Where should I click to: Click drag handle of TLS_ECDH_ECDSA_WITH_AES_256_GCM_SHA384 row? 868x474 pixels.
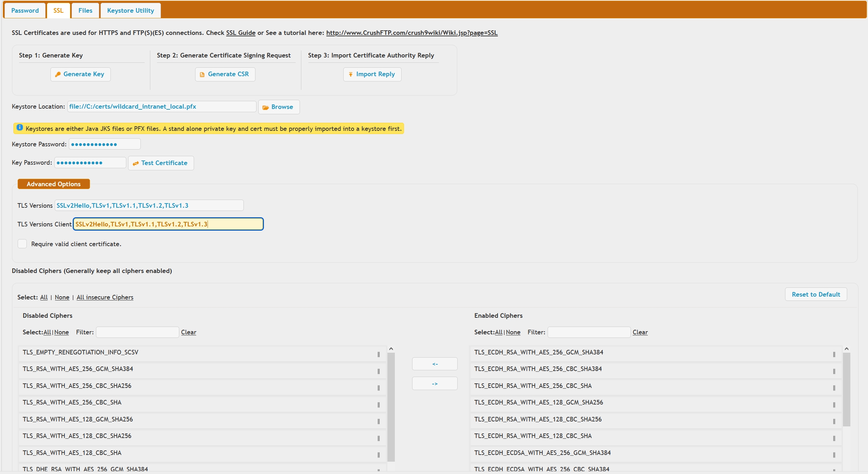click(x=834, y=455)
